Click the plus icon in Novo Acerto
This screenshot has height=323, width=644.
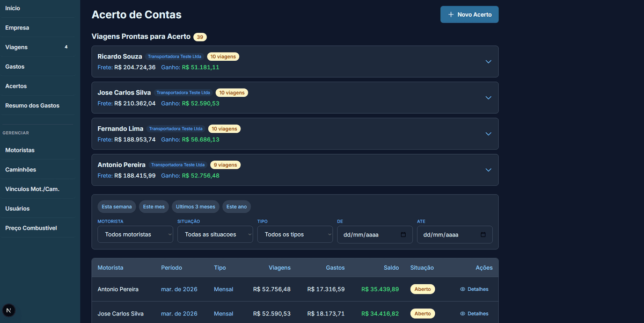click(451, 15)
